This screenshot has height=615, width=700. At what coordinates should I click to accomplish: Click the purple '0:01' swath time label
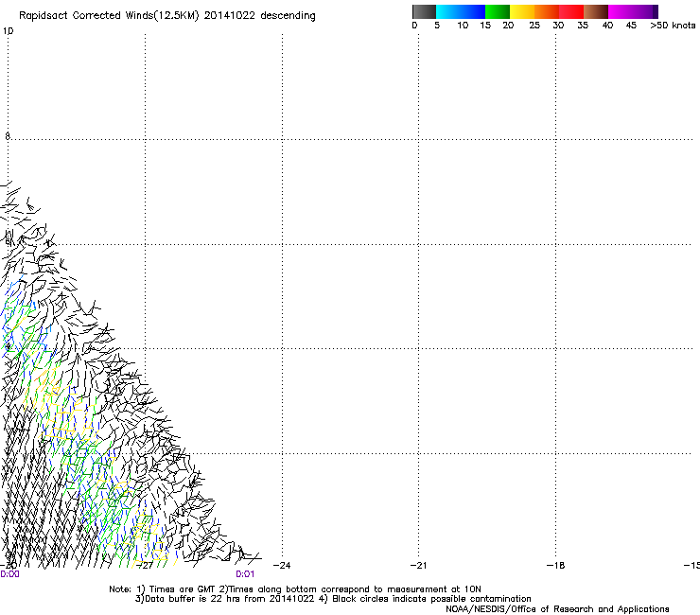[245, 574]
